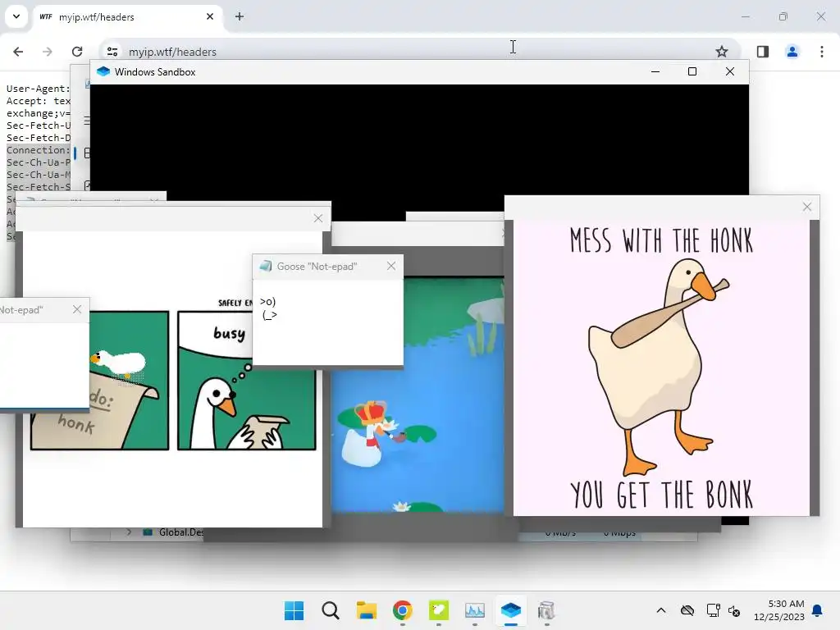
Task: Click the 'Connection:' header line
Action: click(38, 150)
